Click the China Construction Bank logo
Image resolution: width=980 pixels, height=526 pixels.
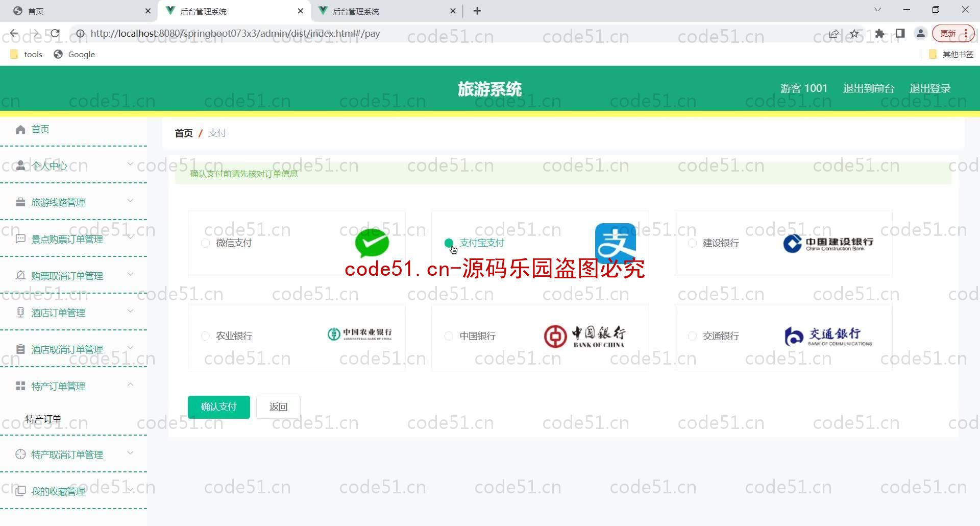click(828, 244)
